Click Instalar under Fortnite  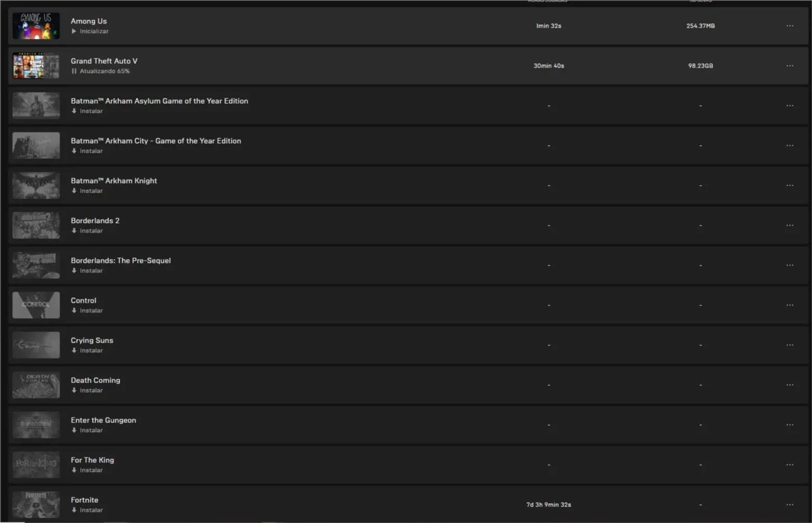click(x=87, y=510)
